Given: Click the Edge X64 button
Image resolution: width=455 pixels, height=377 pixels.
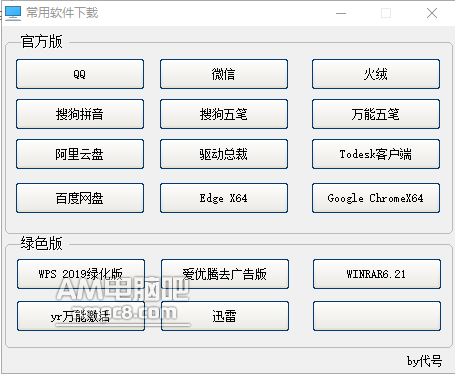Looking at the screenshot, I should pyautogui.click(x=224, y=198).
